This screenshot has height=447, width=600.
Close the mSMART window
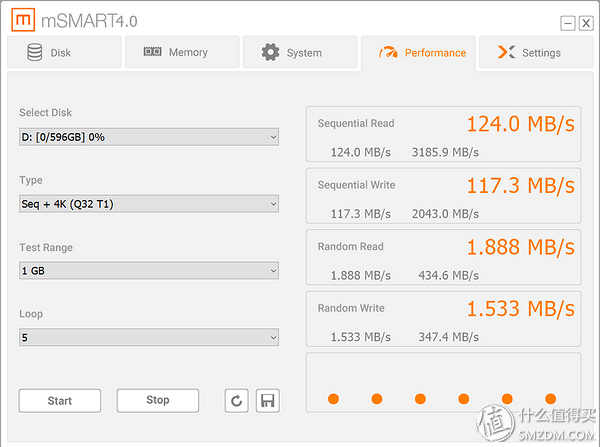(586, 23)
